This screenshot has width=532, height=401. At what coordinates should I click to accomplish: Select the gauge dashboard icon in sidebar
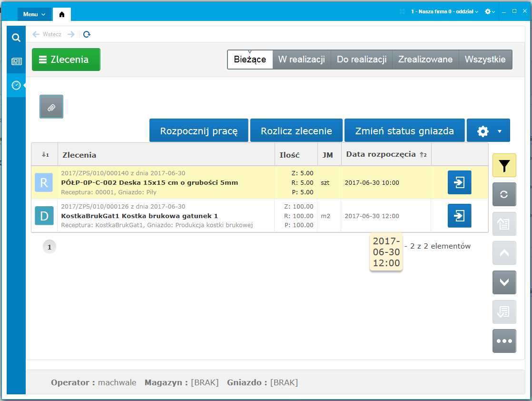click(16, 85)
